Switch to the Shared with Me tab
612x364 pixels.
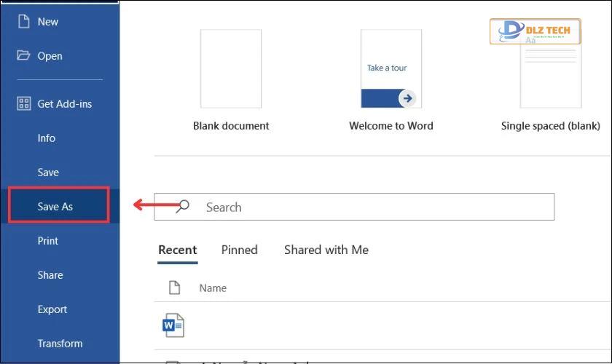click(x=326, y=250)
